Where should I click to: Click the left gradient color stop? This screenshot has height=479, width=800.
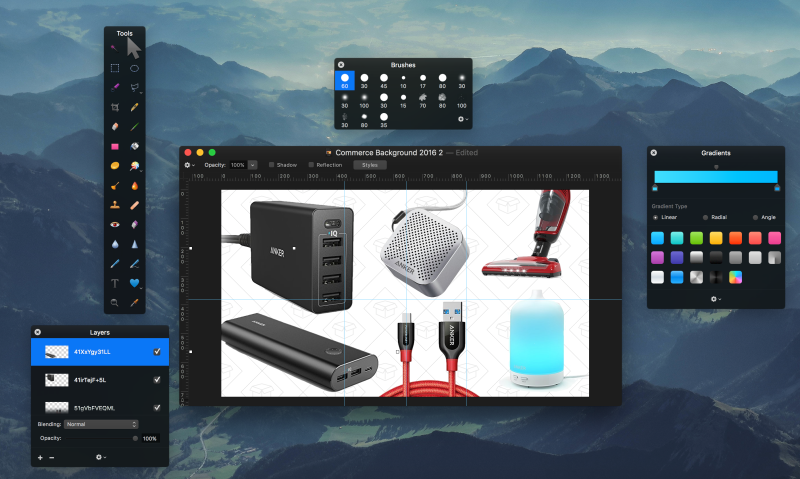[x=655, y=188]
